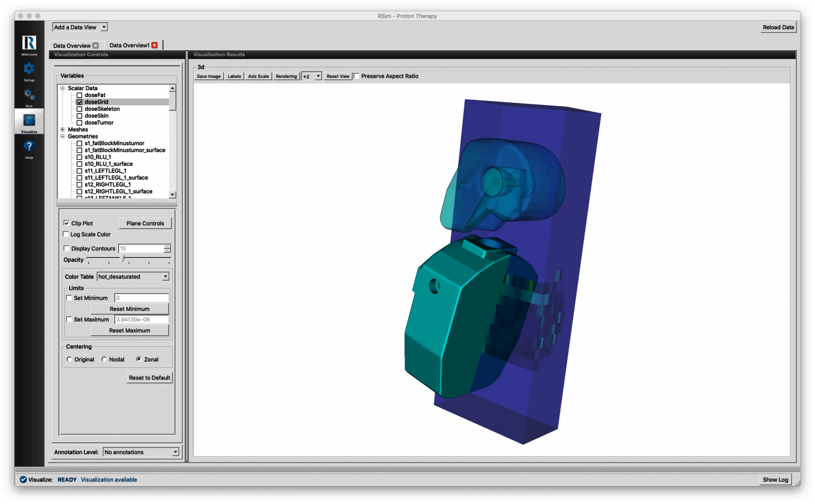Open the Add a Data View dropdown

[x=80, y=27]
